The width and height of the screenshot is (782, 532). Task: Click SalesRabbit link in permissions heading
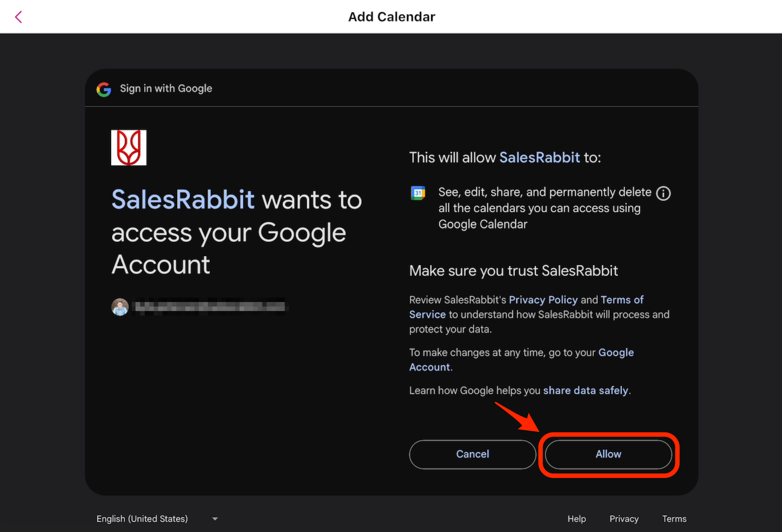(539, 158)
